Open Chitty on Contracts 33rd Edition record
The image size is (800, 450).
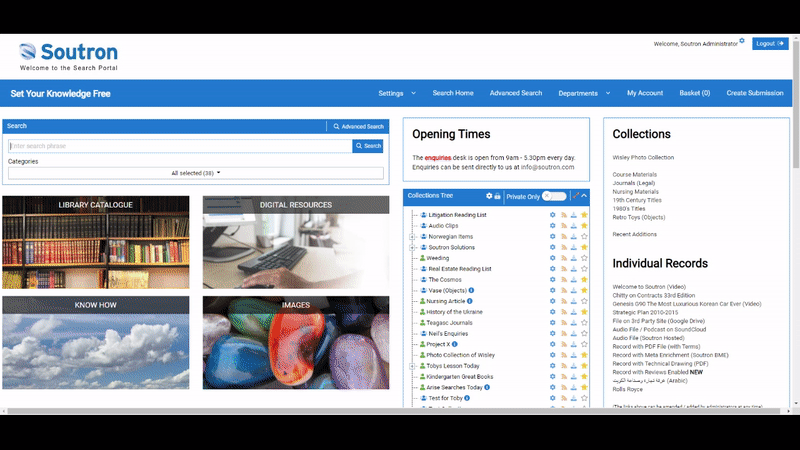pyautogui.click(x=654, y=295)
